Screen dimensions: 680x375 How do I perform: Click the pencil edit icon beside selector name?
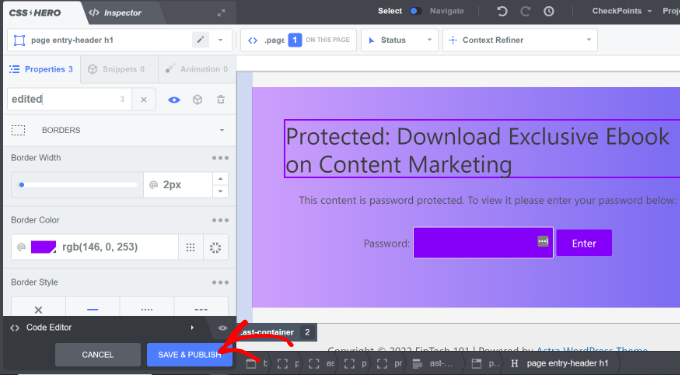click(200, 40)
